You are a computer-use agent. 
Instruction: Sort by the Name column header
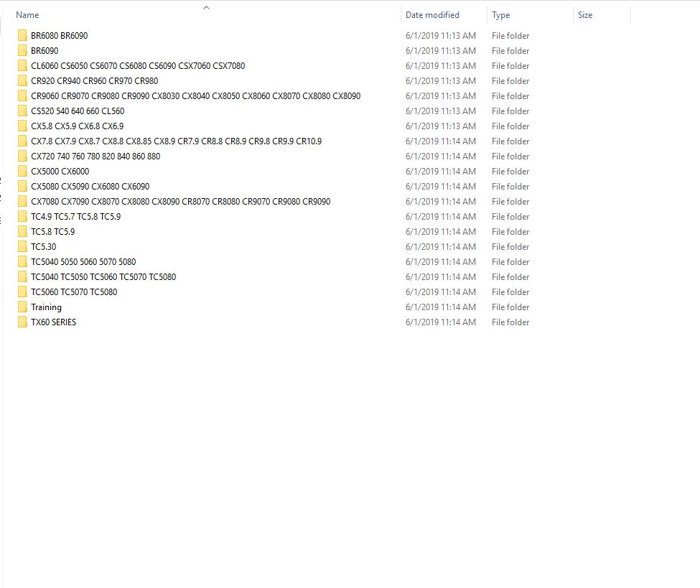click(27, 15)
